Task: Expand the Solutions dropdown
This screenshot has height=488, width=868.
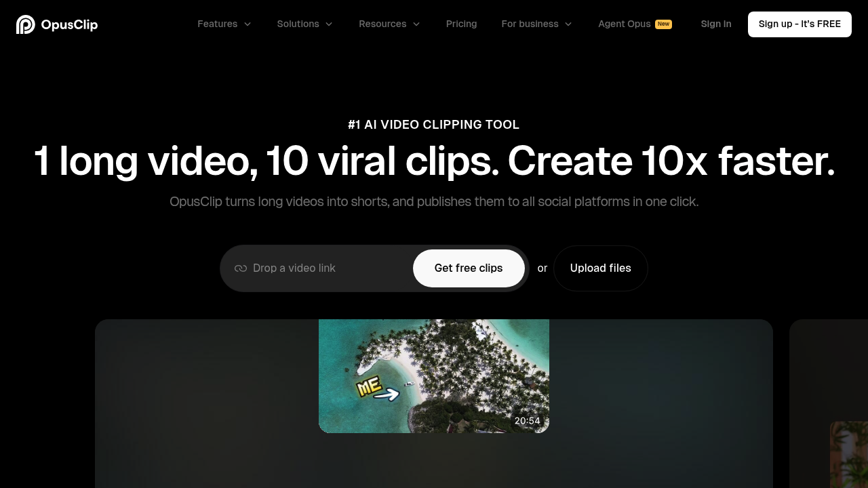Action: tap(298, 24)
